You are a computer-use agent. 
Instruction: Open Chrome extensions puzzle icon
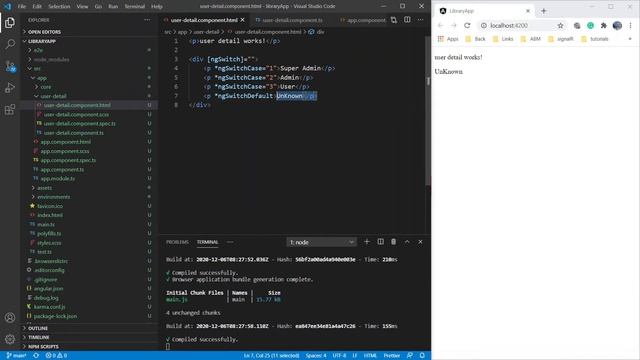click(x=604, y=25)
